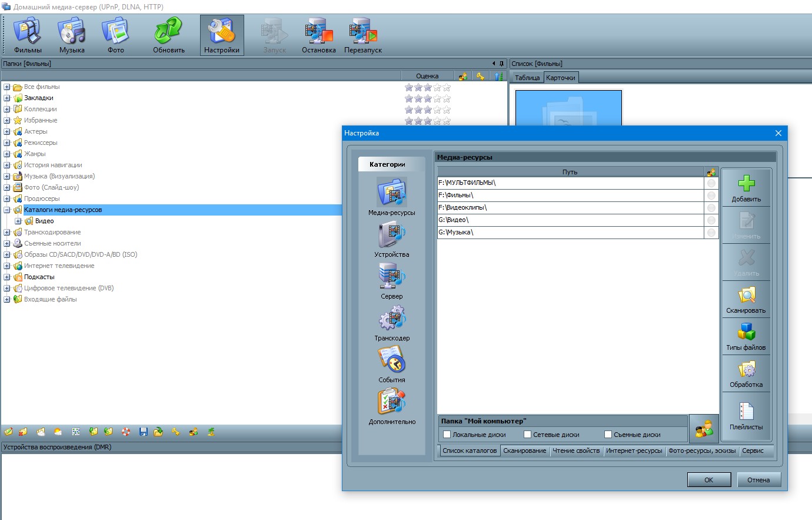The image size is (812, 520).
Task: Click the Музыка toolbar icon
Action: tap(72, 35)
